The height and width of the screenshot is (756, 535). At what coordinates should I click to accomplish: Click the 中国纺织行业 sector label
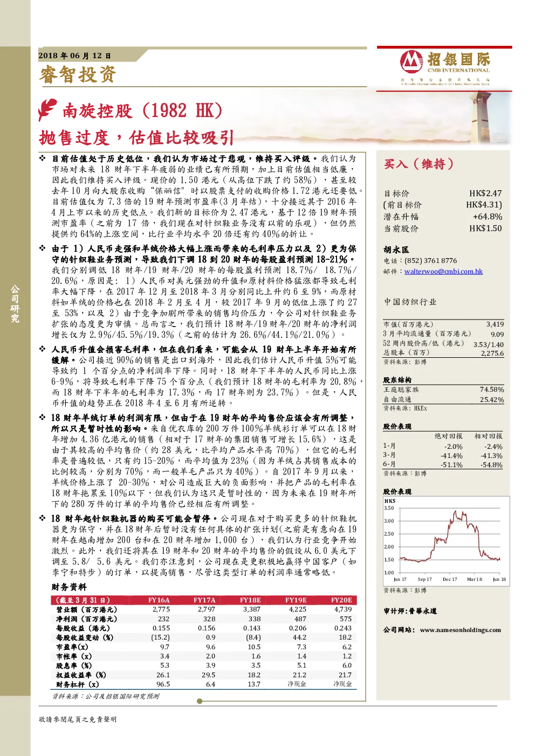click(410, 302)
